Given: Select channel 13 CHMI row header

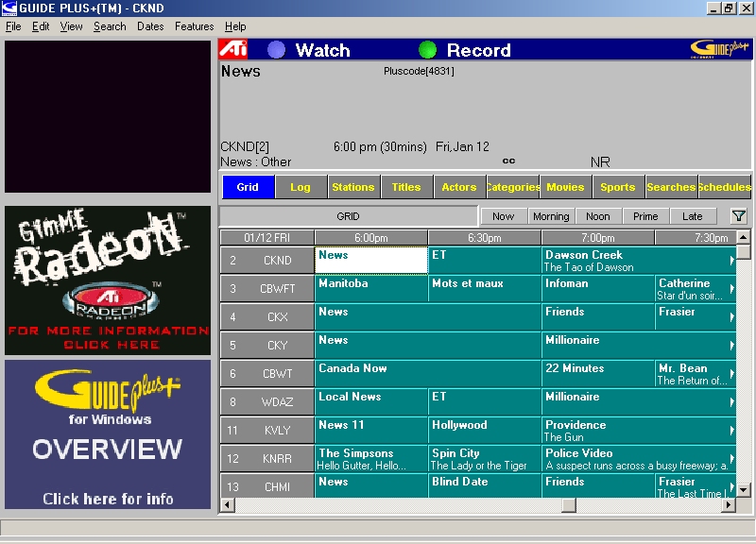Looking at the screenshot, I should coord(267,485).
